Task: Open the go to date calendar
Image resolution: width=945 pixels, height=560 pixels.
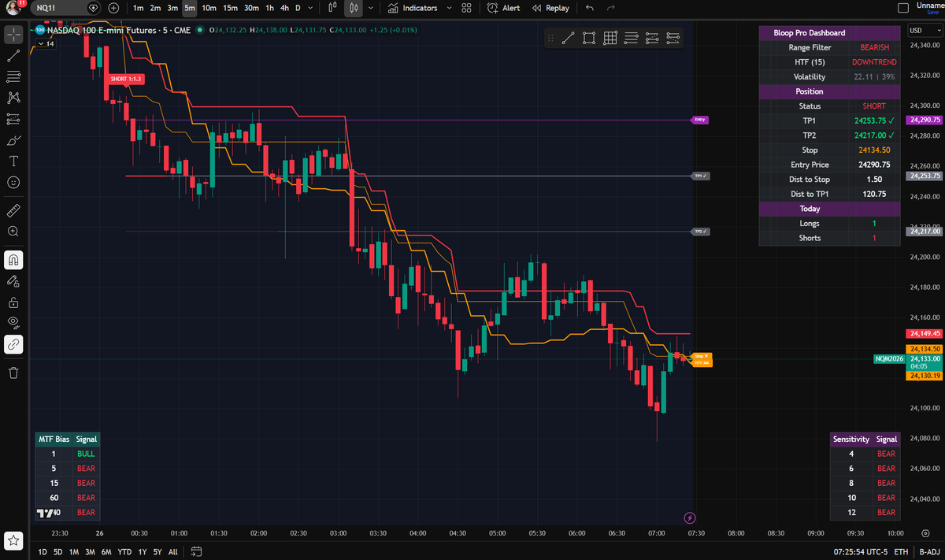Action: tap(197, 551)
